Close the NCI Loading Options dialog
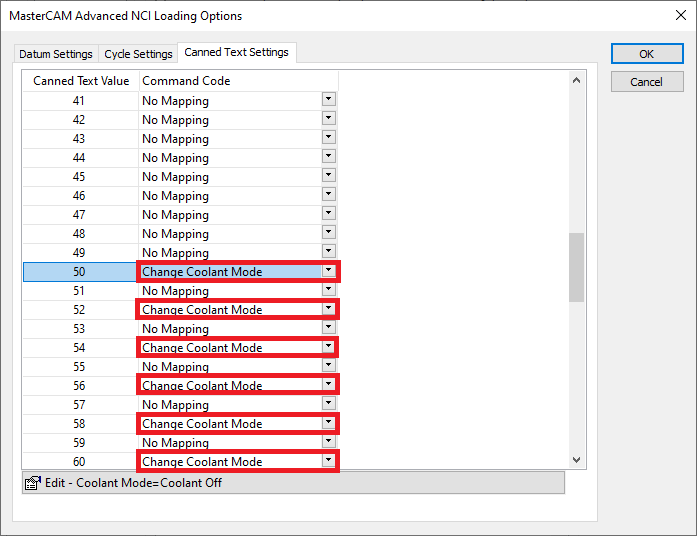Image resolution: width=697 pixels, height=536 pixels. tap(681, 15)
